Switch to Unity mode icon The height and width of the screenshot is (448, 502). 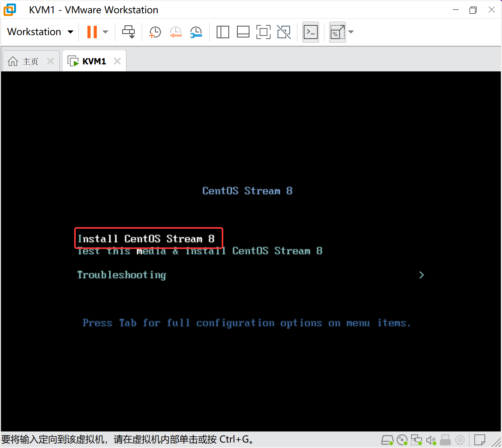284,32
